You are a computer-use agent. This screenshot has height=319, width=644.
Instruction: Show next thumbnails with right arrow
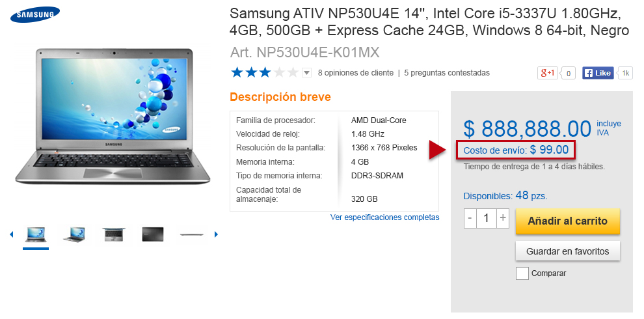[x=217, y=235]
